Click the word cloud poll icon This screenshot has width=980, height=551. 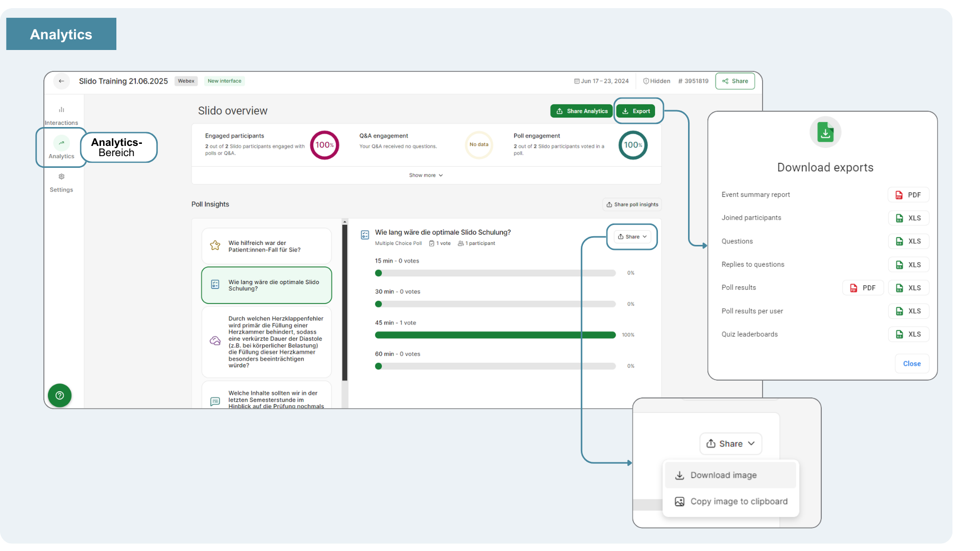point(215,341)
